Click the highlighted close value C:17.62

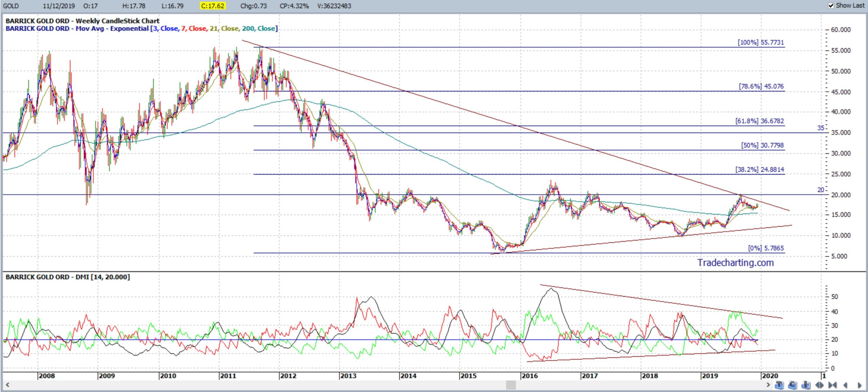click(212, 6)
